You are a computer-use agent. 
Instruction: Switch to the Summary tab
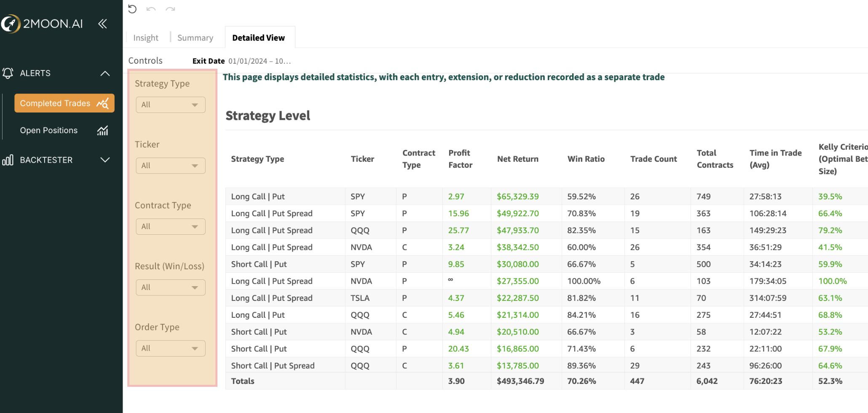coord(195,38)
